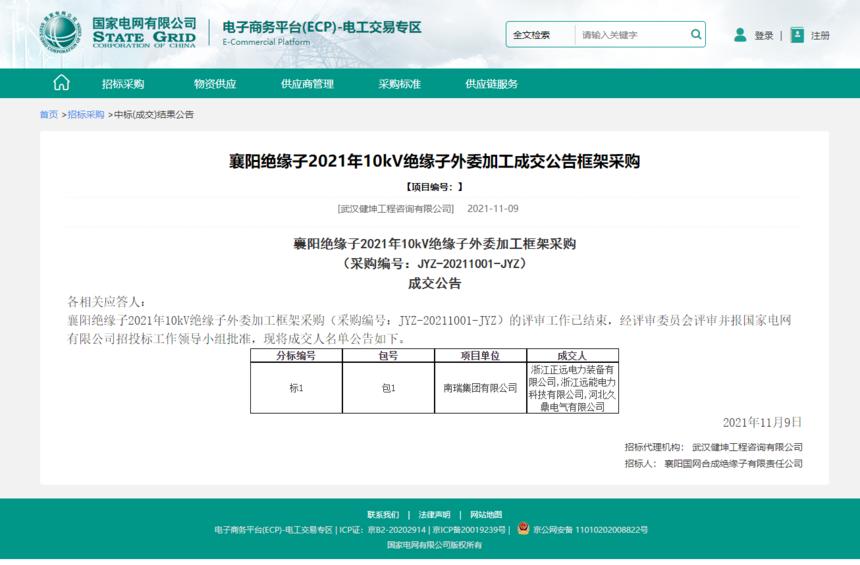Click the 标1 table cell
860x565 pixels.
pos(296,388)
